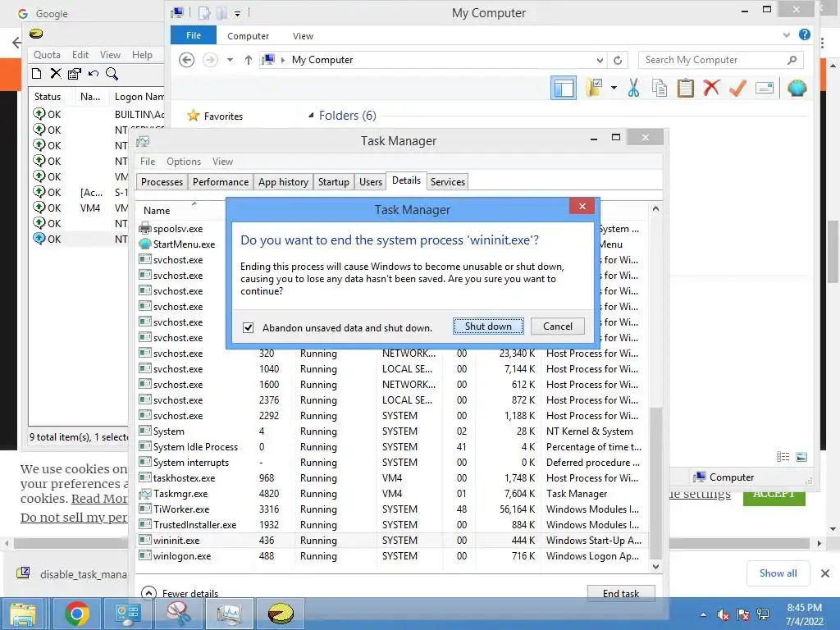Click the Undo icon in Quota window toolbar
840x630 pixels.
click(94, 73)
